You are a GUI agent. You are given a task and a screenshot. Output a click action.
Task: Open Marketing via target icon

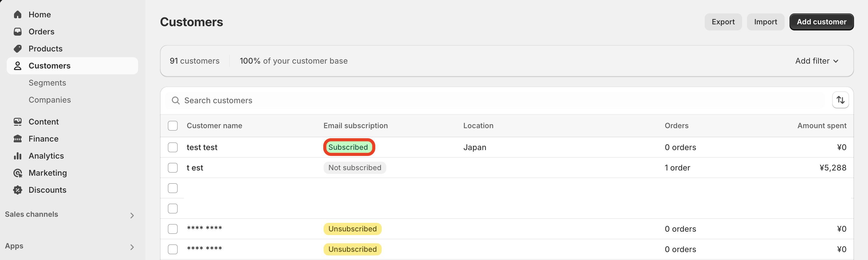18,173
